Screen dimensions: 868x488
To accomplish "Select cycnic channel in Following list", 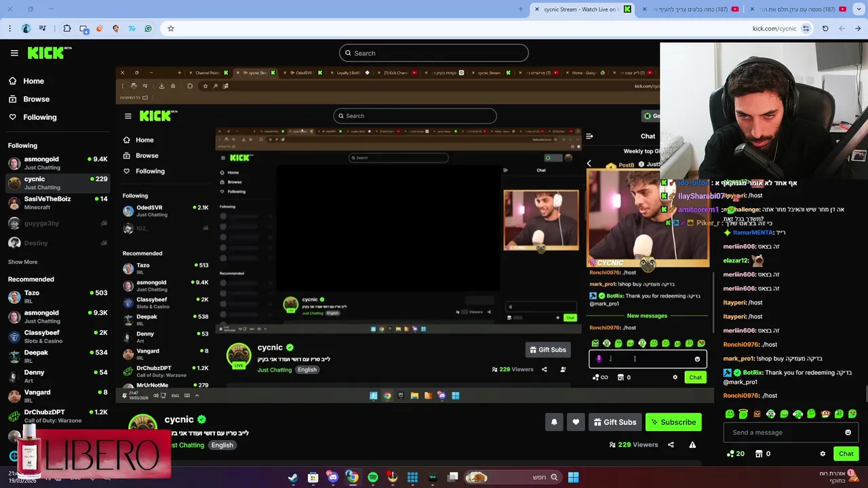I will coord(58,183).
